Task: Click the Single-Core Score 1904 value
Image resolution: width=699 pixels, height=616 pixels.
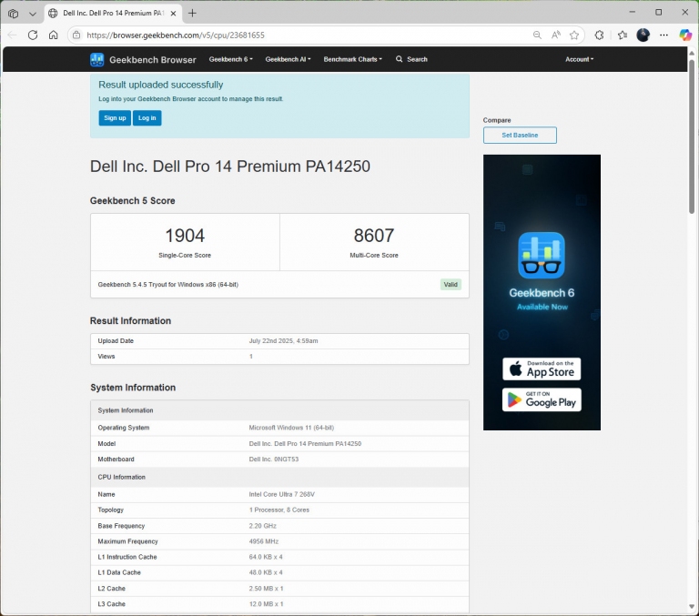Action: click(185, 236)
